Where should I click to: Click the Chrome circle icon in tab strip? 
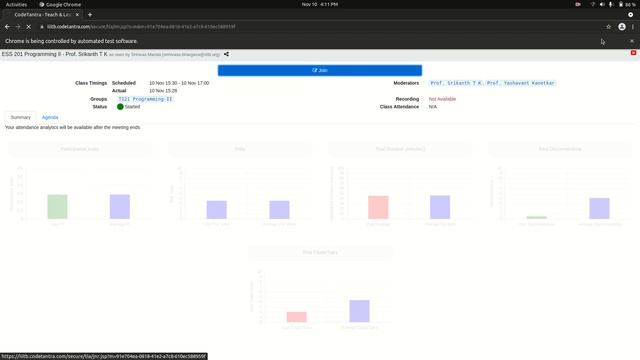631,15
